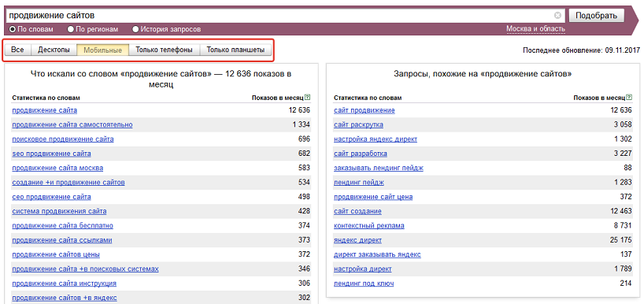
Task: Switch to the 'Десктопы' tab
Action: pyautogui.click(x=54, y=50)
